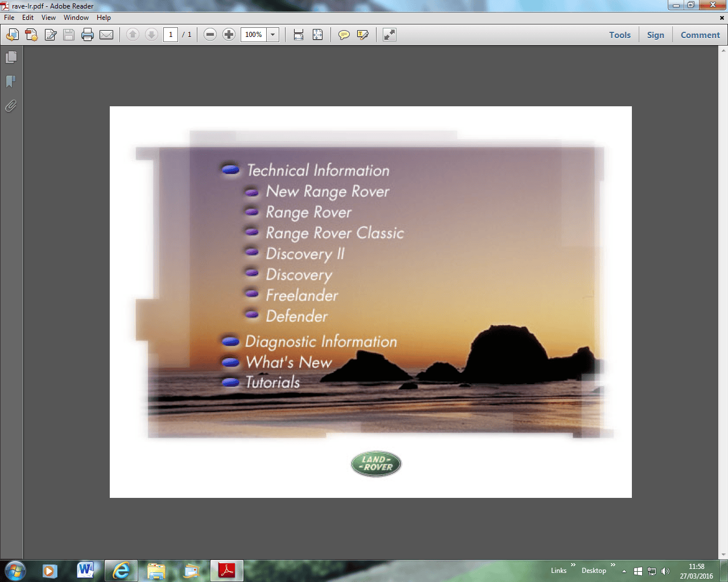Image resolution: width=728 pixels, height=582 pixels.
Task: Show the attachments paperclip panel
Action: tap(11, 106)
